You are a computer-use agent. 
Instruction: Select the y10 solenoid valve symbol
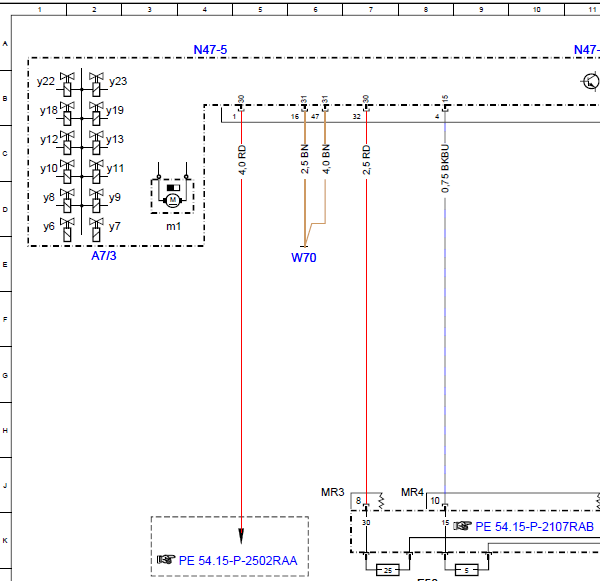click(x=67, y=172)
